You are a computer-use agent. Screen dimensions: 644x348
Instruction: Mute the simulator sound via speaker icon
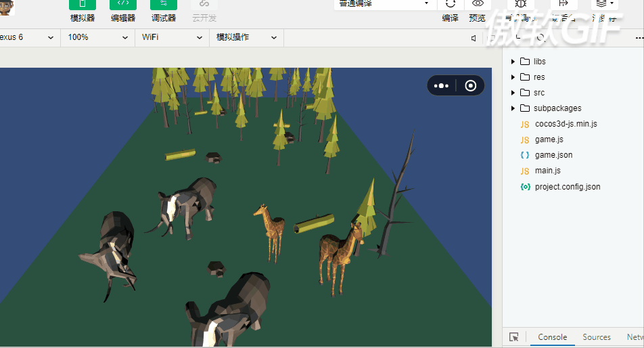(x=474, y=38)
